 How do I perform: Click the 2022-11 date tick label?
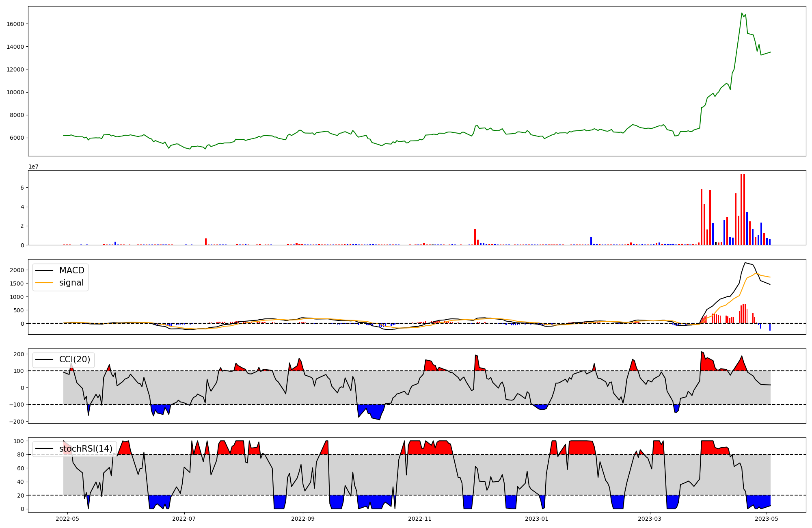pos(420,519)
